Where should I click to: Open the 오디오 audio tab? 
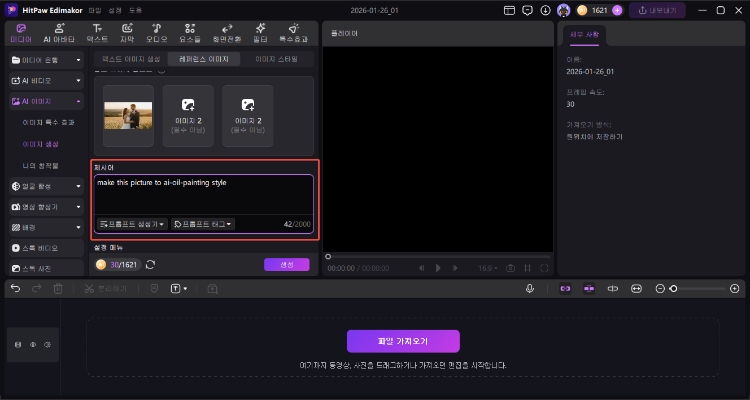coord(157,33)
